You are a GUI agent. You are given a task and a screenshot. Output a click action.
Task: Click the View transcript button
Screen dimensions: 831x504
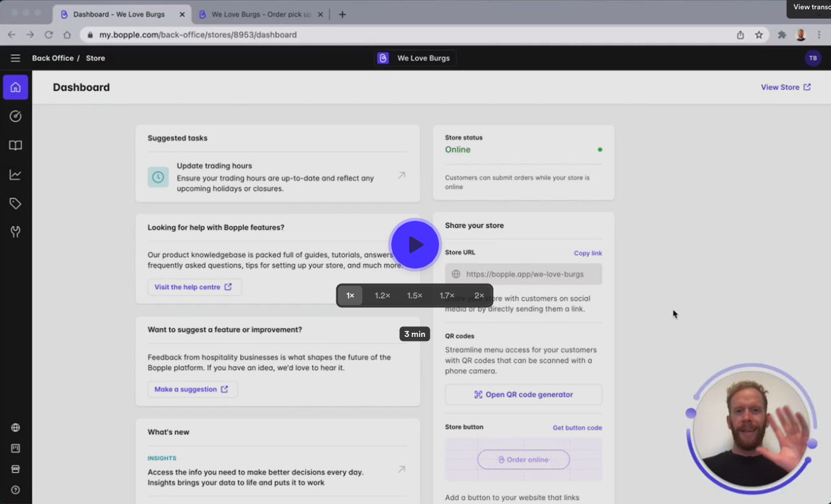tap(810, 7)
